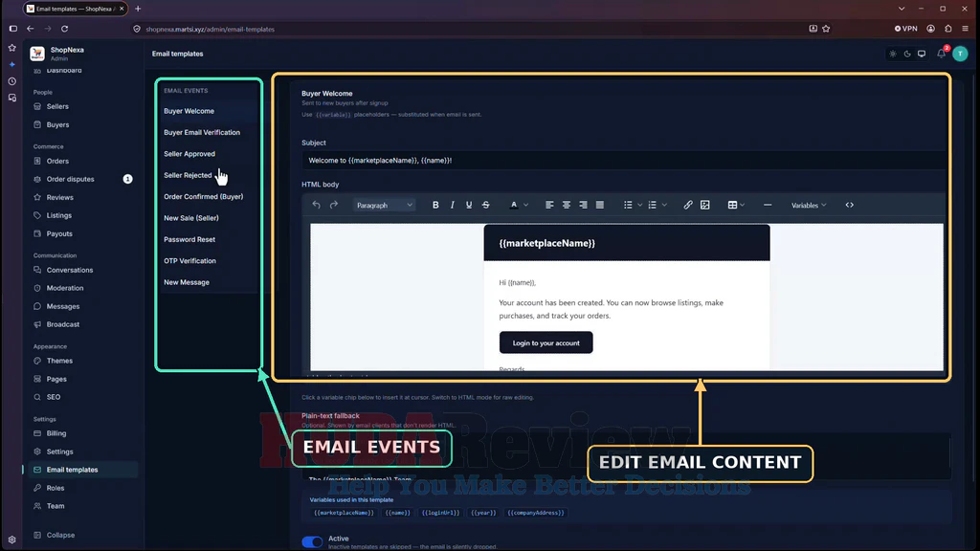
Task: Reload the page in the browser
Action: click(x=64, y=29)
